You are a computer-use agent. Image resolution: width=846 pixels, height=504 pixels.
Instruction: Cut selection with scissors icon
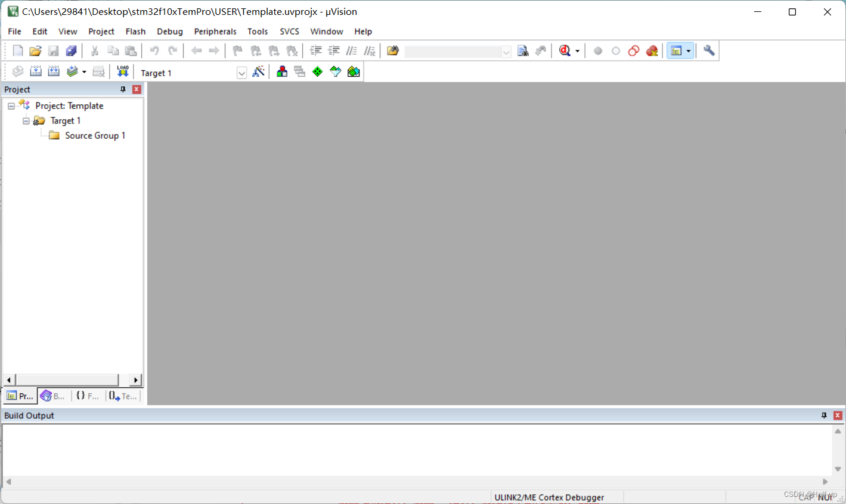pyautogui.click(x=94, y=51)
